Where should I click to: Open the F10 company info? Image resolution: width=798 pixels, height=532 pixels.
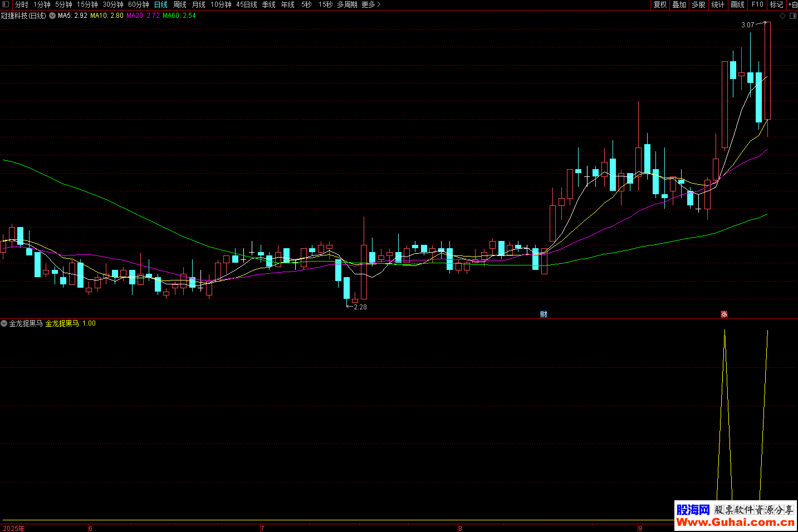[x=757, y=4]
